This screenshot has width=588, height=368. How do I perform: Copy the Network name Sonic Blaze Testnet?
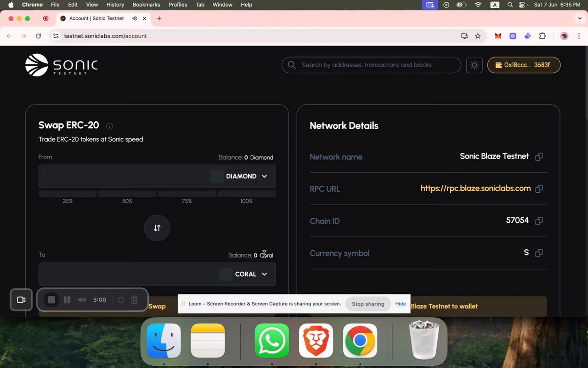pyautogui.click(x=539, y=157)
